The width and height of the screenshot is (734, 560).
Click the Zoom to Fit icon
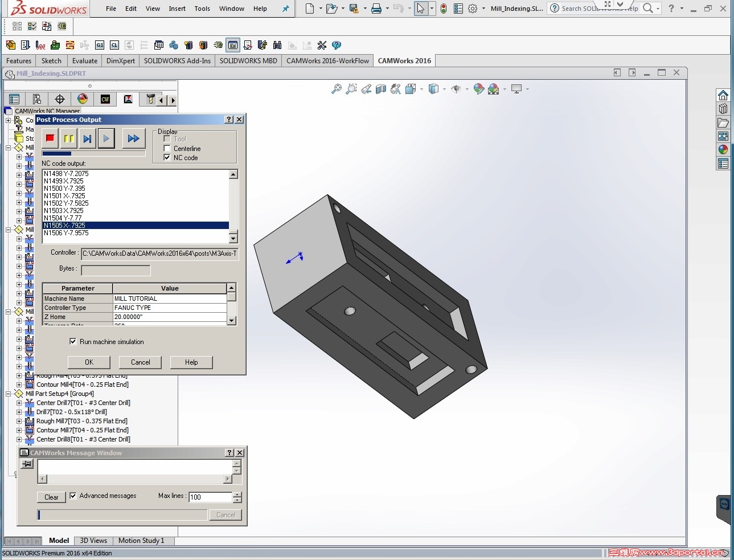coord(337,89)
